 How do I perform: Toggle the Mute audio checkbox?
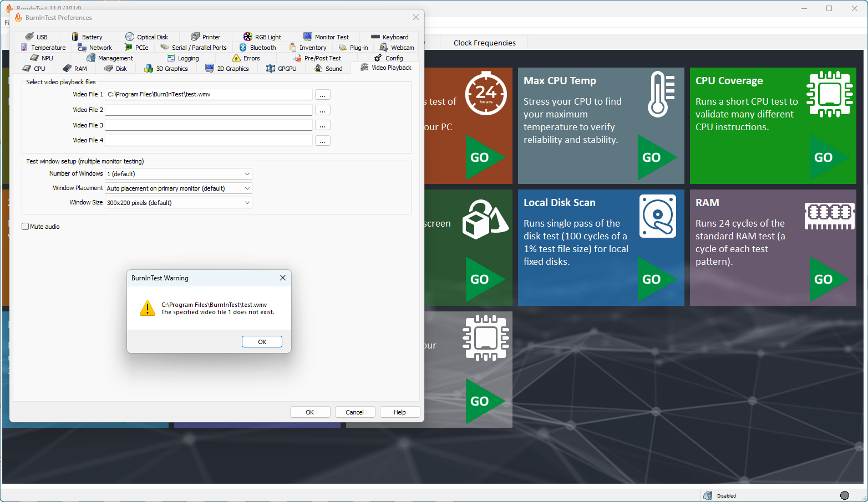[25, 226]
